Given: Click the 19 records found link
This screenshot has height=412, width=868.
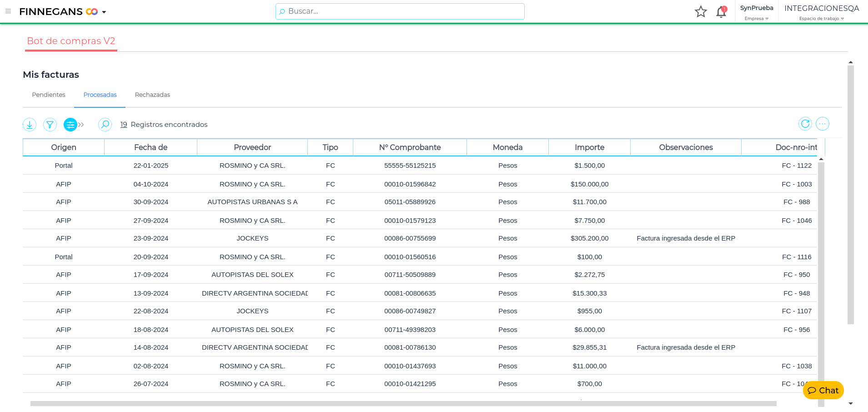Looking at the screenshot, I should click(124, 125).
